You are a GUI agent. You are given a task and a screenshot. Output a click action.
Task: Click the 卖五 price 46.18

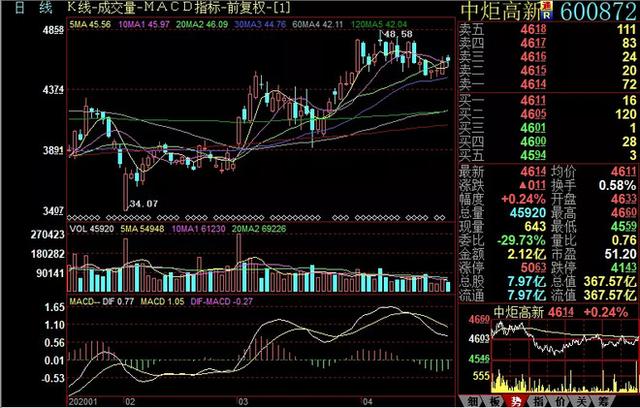coord(533,29)
